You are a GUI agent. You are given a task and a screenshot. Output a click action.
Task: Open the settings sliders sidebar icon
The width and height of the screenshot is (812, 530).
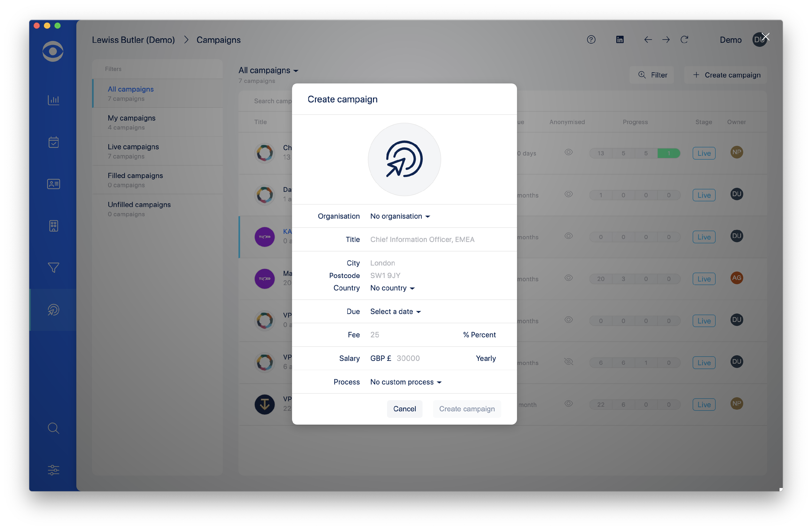coord(53,470)
